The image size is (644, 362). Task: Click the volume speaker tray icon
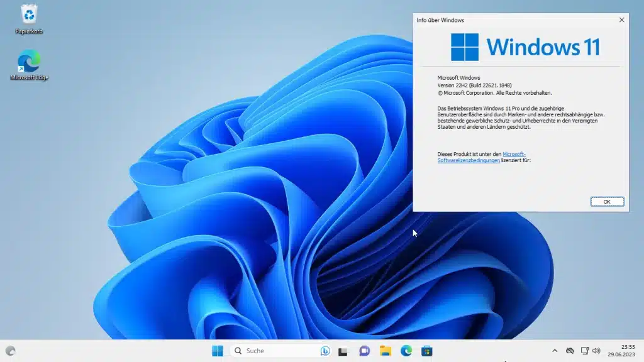coord(596,351)
